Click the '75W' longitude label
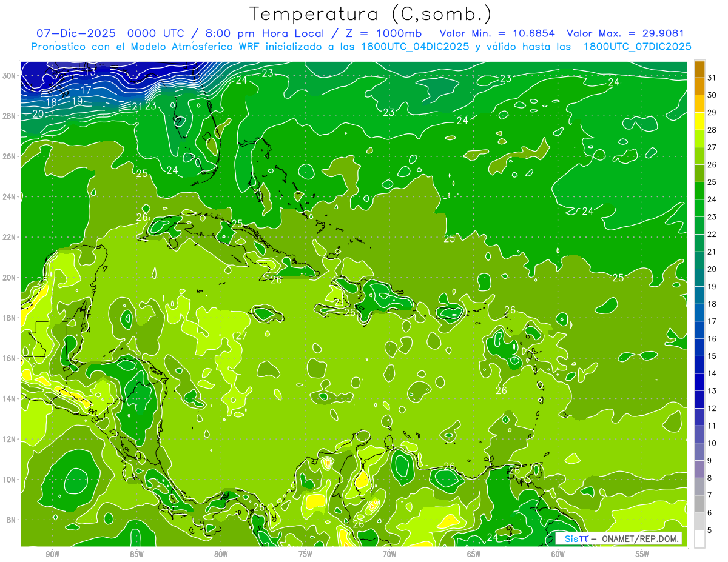 [305, 554]
